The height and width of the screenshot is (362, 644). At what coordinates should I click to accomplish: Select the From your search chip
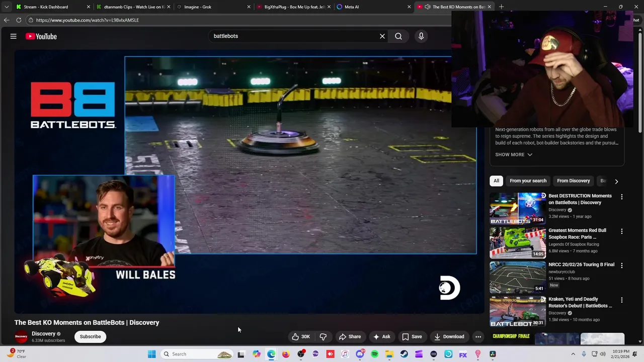pos(528,180)
